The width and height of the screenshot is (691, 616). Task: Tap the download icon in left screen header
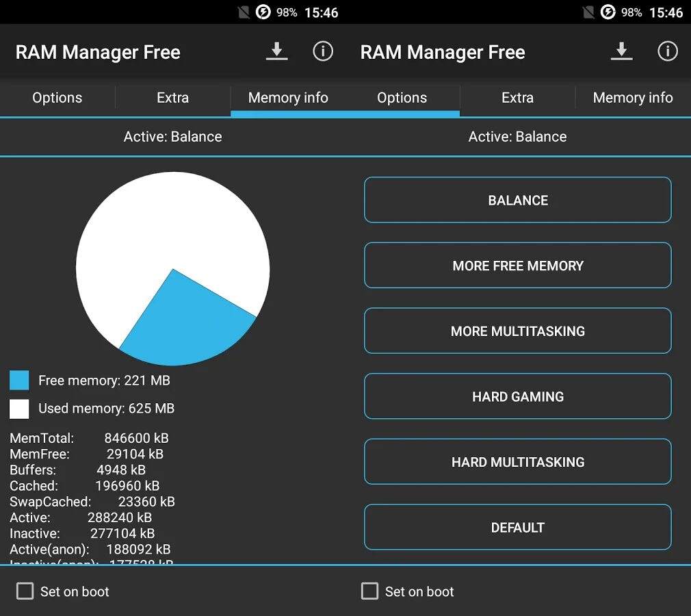tap(277, 51)
